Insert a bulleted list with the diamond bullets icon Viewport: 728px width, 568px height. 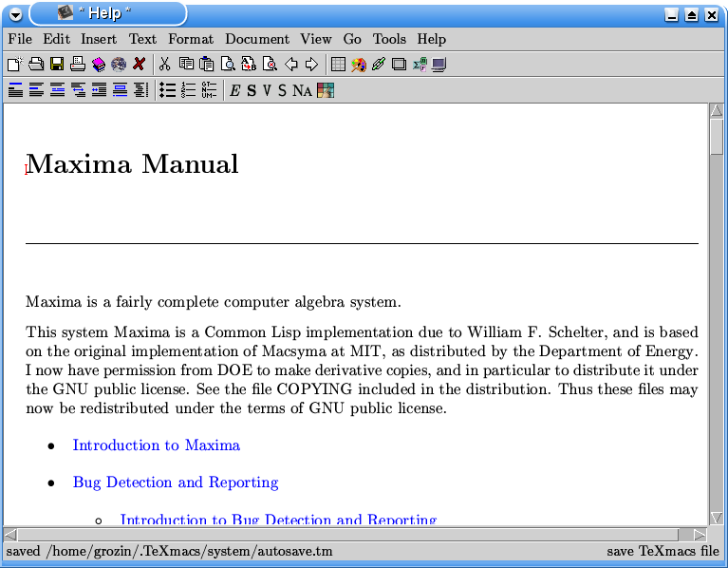click(x=167, y=89)
